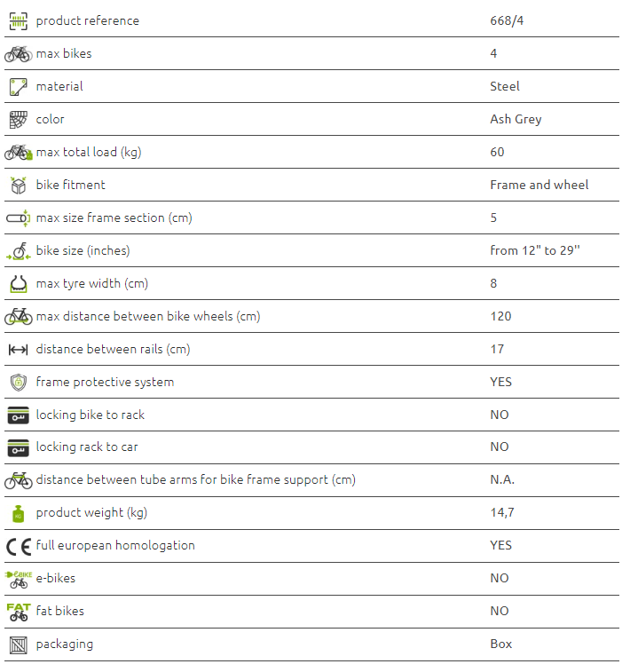This screenshot has height=672, width=630.
Task: Click the 668/4 product reference value
Action: 504,20
